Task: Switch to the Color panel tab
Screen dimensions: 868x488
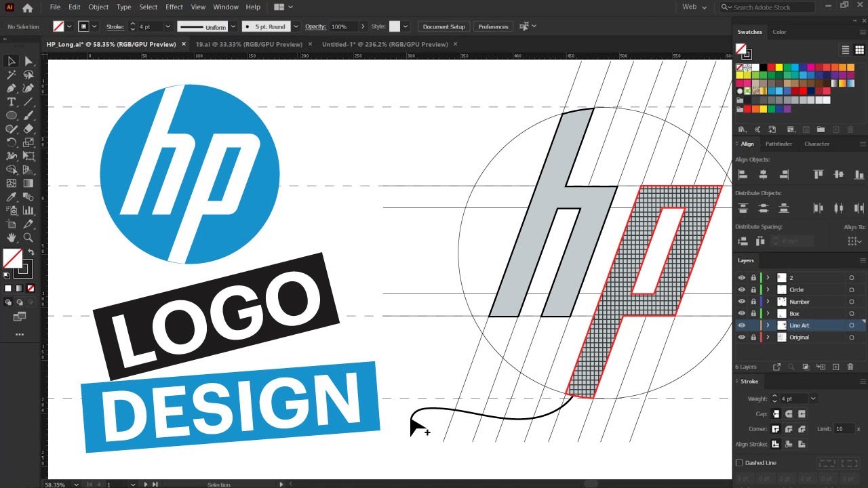Action: pyautogui.click(x=779, y=32)
